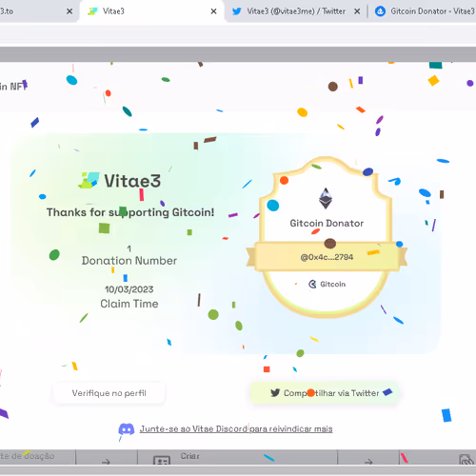Open the Gitcoin Donator - Vitae3 tab
This screenshot has width=476, height=476.
pyautogui.click(x=425, y=11)
